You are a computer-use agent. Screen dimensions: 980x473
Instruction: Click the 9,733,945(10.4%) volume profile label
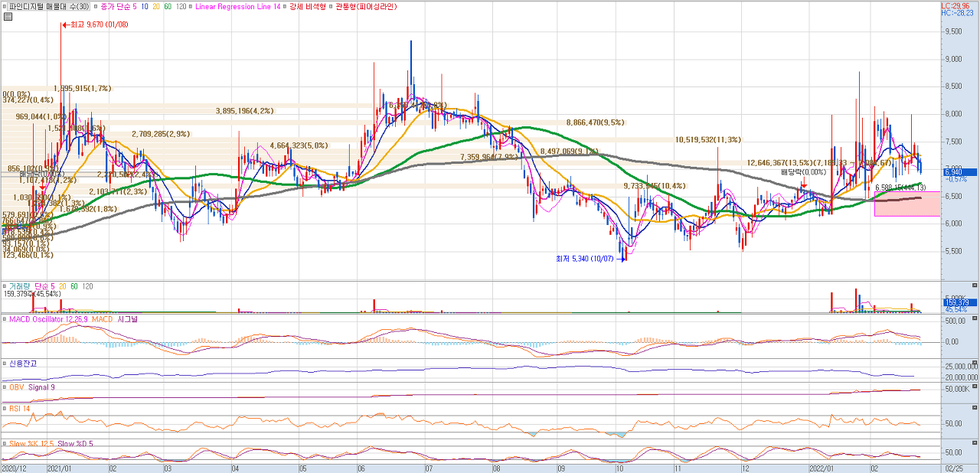(655, 186)
